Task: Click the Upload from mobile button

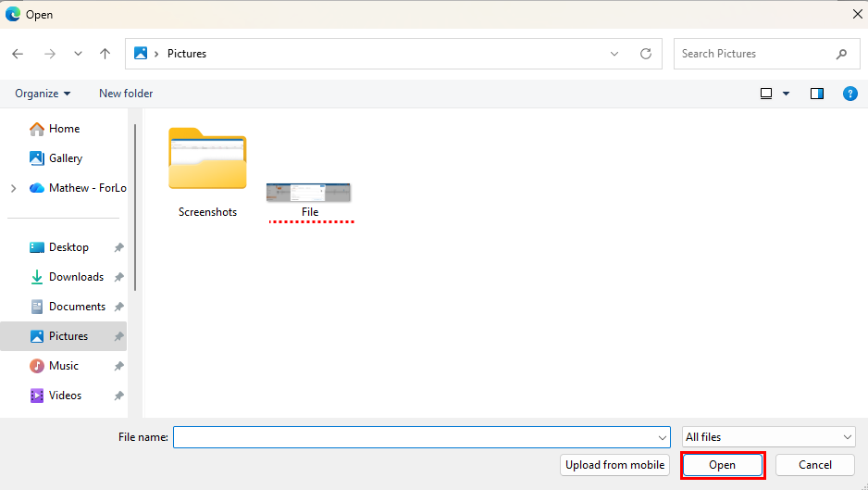Action: [x=614, y=465]
